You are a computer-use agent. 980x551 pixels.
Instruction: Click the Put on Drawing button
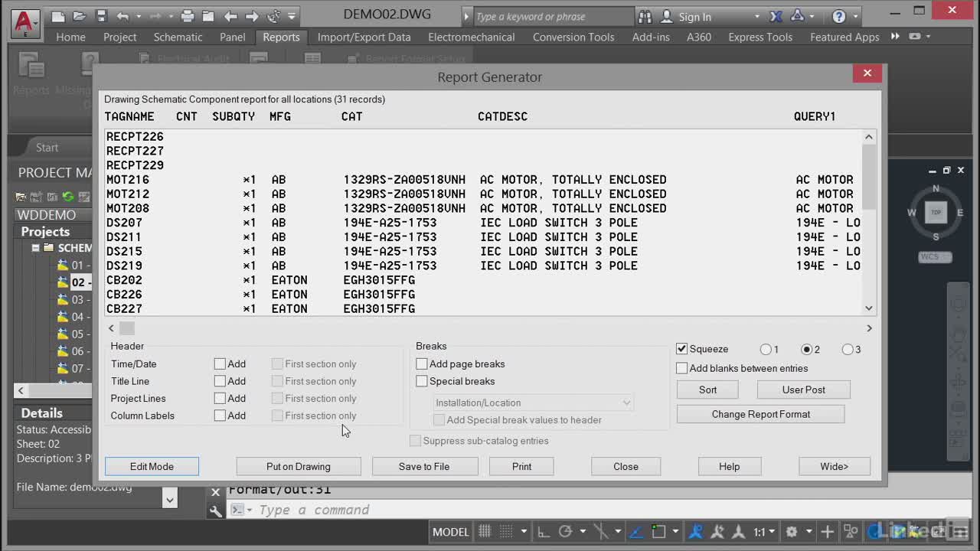[x=299, y=466]
